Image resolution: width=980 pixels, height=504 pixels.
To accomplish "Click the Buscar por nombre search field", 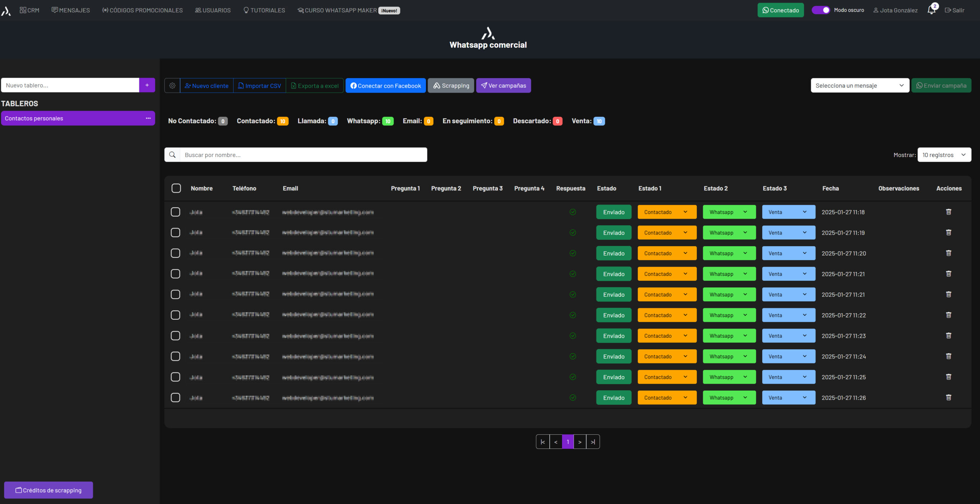I will point(303,155).
